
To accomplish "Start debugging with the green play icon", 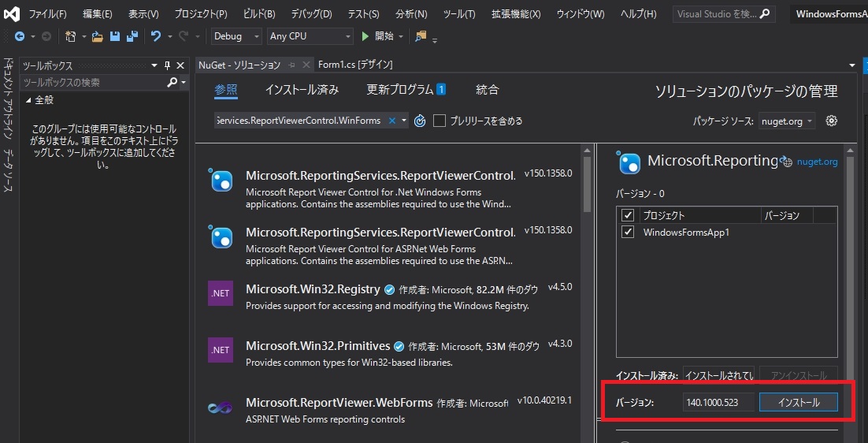I will coord(365,36).
